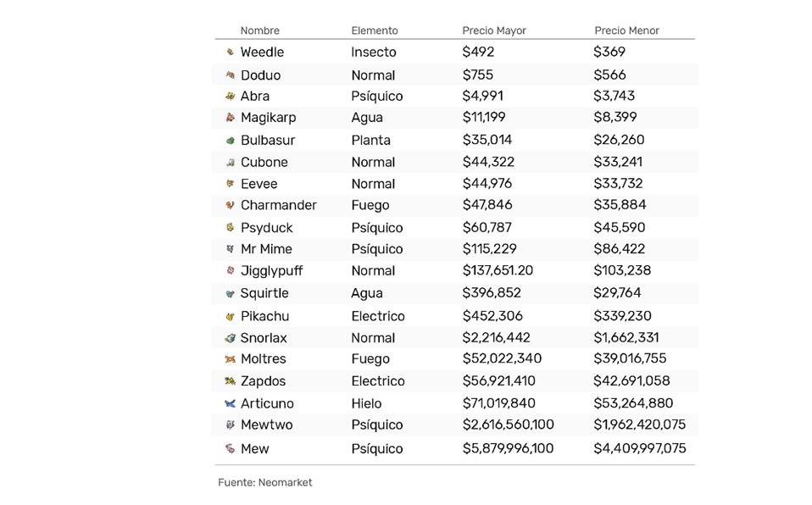Click the Insecto element cell for Weedle
Viewport: 812px width, 505px height.
coord(374,52)
